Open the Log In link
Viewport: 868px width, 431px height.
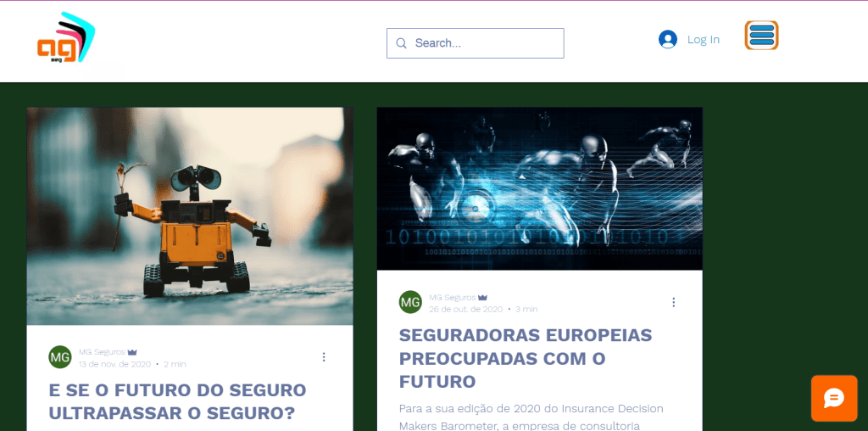(x=703, y=39)
